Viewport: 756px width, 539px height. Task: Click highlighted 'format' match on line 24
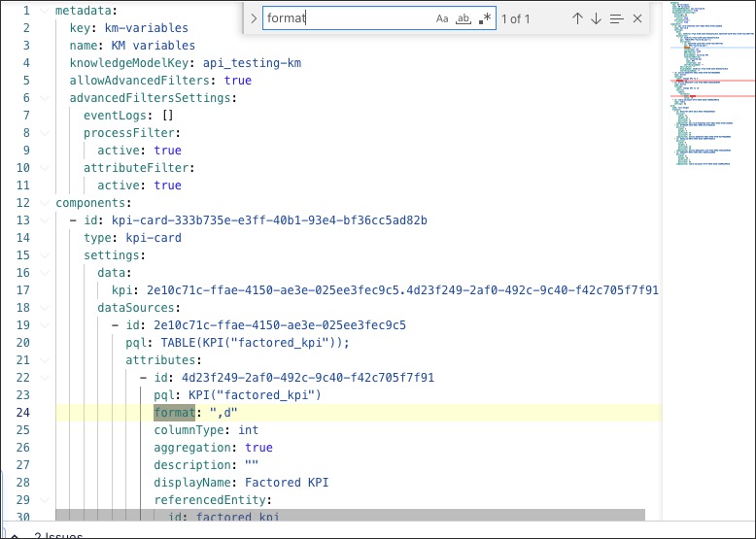(175, 413)
